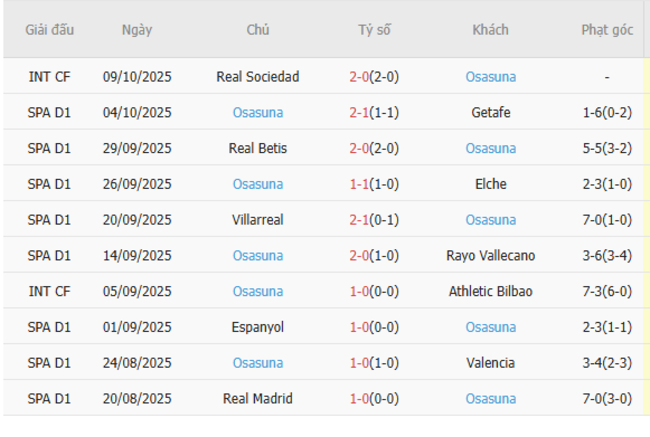Image resolution: width=650 pixels, height=437 pixels.
Task: Select Rayo Vallecano in the away column
Action: click(490, 256)
